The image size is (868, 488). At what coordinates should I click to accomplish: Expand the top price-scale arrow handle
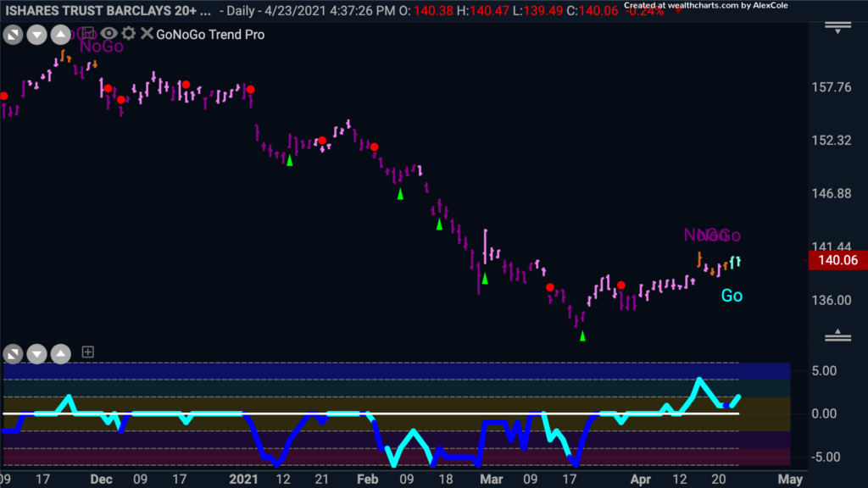click(x=837, y=28)
